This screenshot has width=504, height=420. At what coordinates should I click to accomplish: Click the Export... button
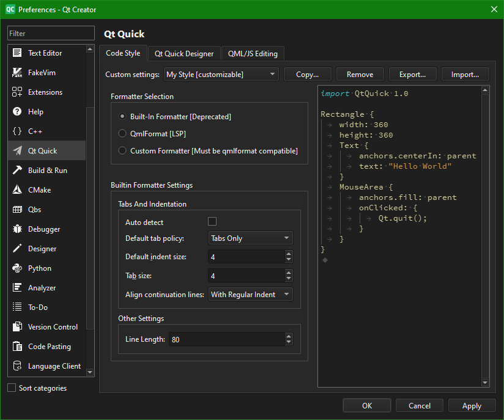[412, 74]
